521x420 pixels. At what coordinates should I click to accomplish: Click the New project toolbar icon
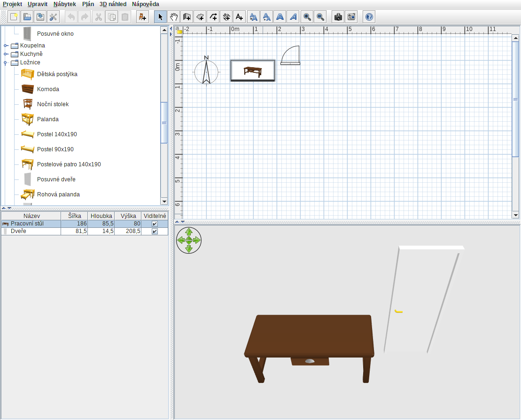click(14, 17)
